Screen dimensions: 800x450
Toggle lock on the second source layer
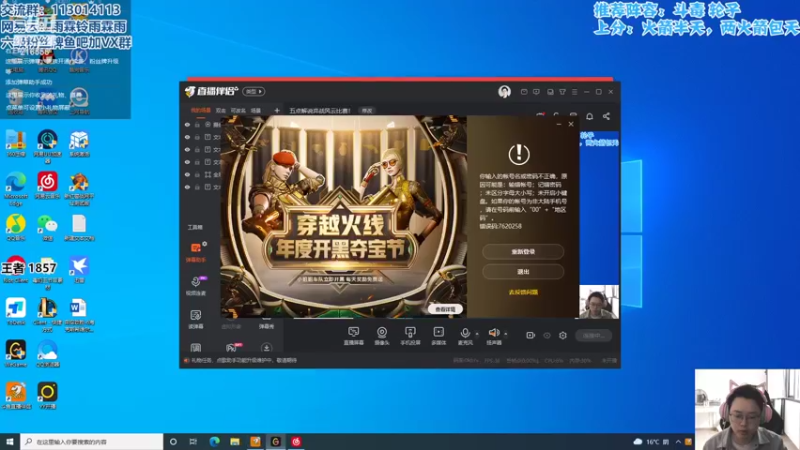[197, 137]
